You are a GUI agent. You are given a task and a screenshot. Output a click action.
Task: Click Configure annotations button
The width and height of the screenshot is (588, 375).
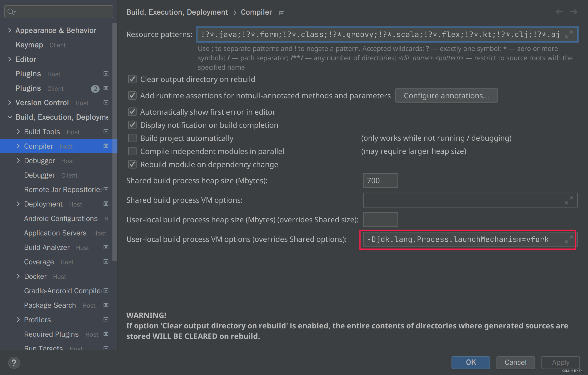[446, 95]
